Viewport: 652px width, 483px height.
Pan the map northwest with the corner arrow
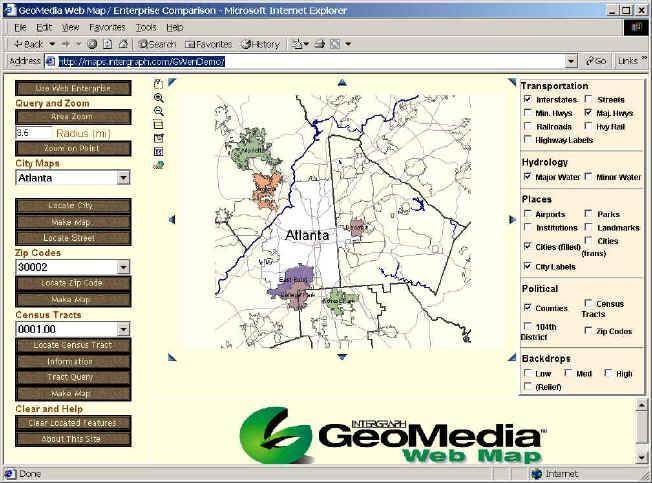pyautogui.click(x=172, y=82)
